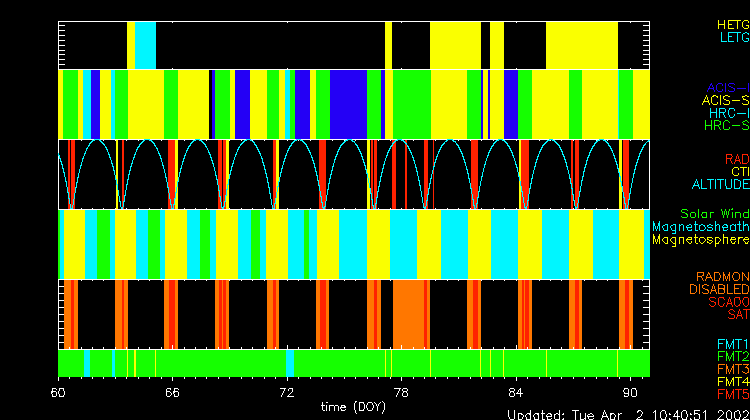This screenshot has height=420, width=750.
Task: Select the ALTITUDE legend label
Action: click(720, 185)
